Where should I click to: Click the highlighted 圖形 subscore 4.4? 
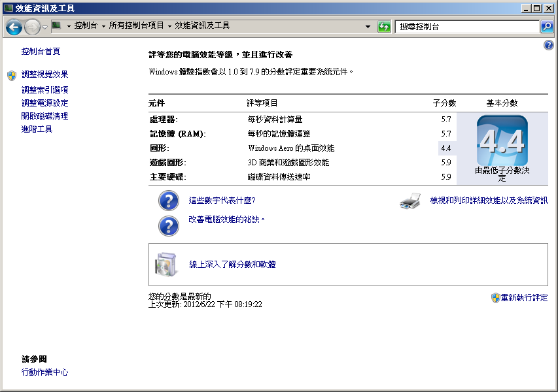pos(446,148)
